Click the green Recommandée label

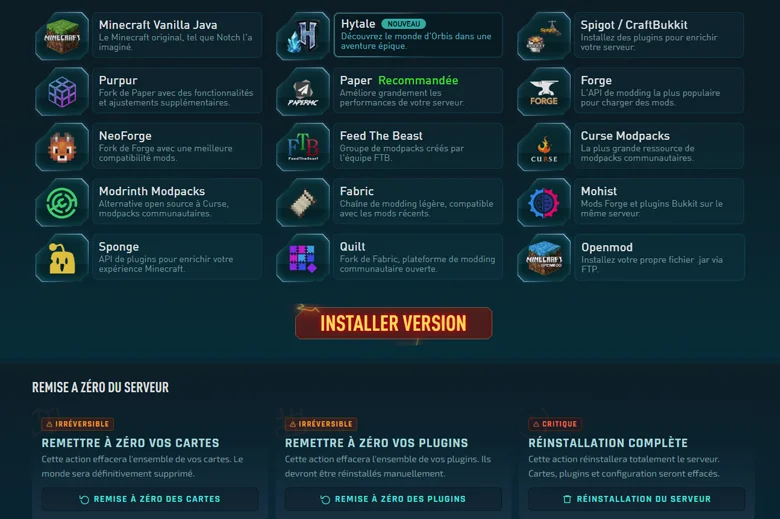click(418, 80)
